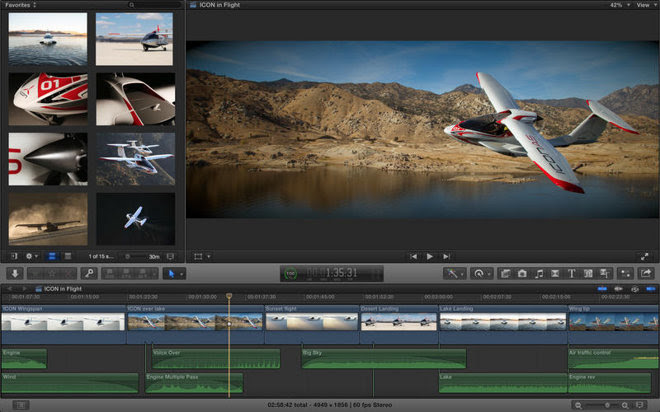Click the browser search field

155,5
